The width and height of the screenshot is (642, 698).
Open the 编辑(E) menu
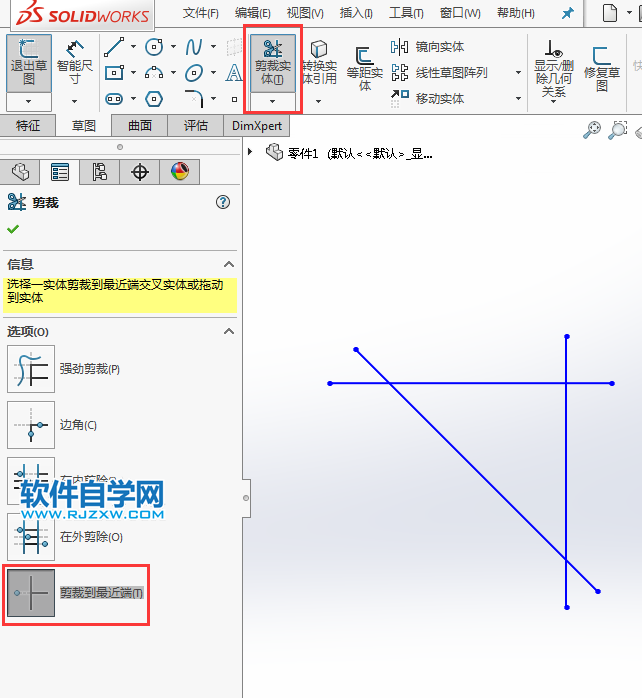252,13
